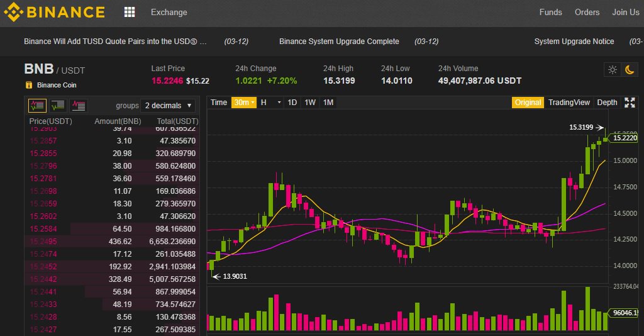The height and width of the screenshot is (336, 644).
Task: Open the 30m interval dropdown
Action: click(x=244, y=103)
